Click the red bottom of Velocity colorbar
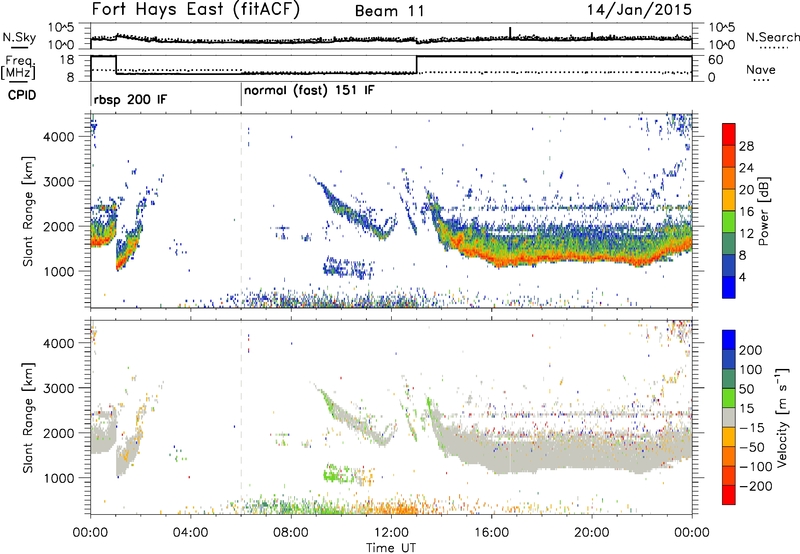This screenshot has height=554, width=800. [729, 495]
